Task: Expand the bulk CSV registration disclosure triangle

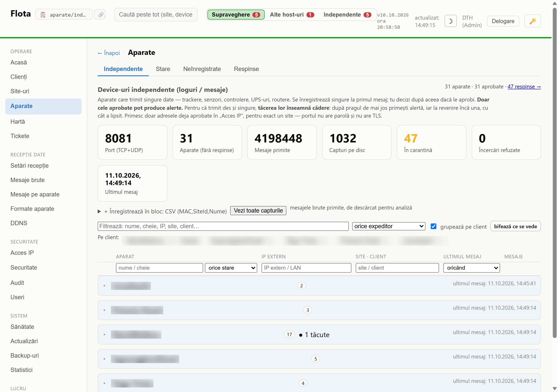Action: coord(99,211)
